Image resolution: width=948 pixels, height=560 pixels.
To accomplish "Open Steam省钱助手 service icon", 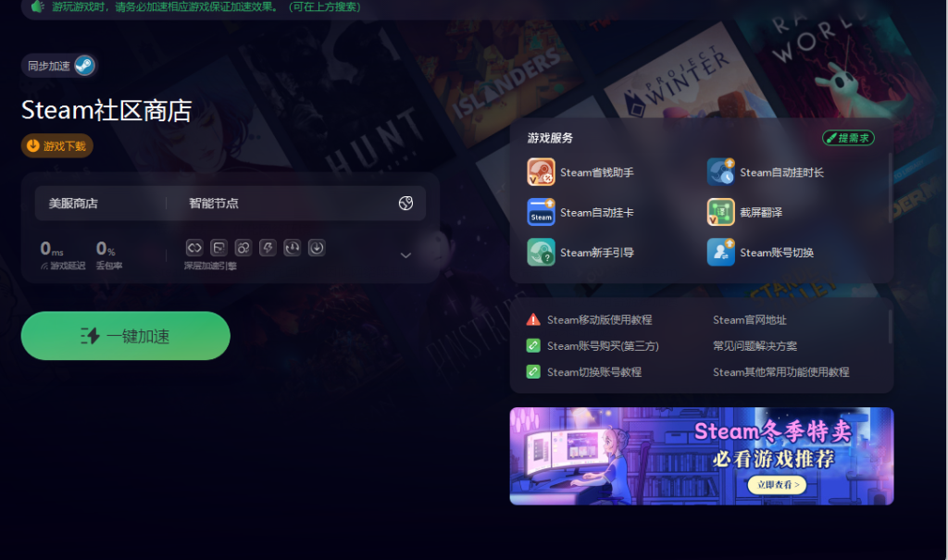I will [x=541, y=172].
